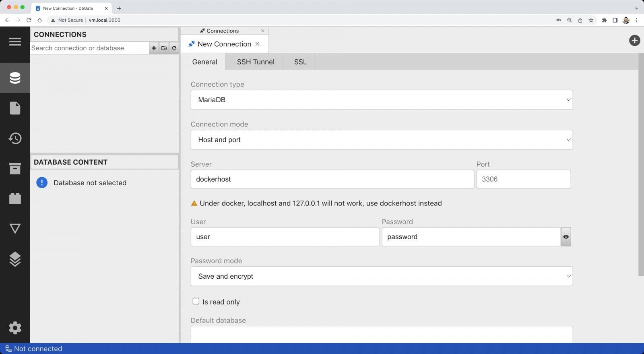The width and height of the screenshot is (644, 354).
Task: Focus the Server field with dockerhost
Action: click(x=332, y=179)
